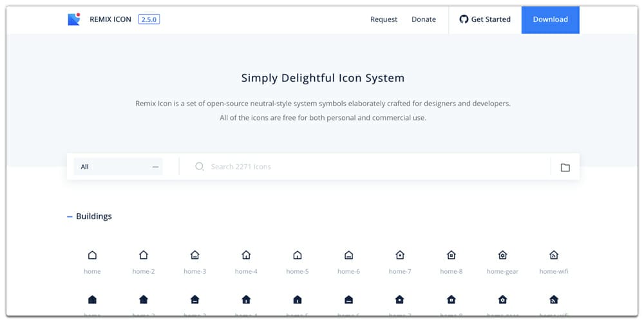
Task: Pick the home-7 outline icon
Action: click(x=400, y=256)
